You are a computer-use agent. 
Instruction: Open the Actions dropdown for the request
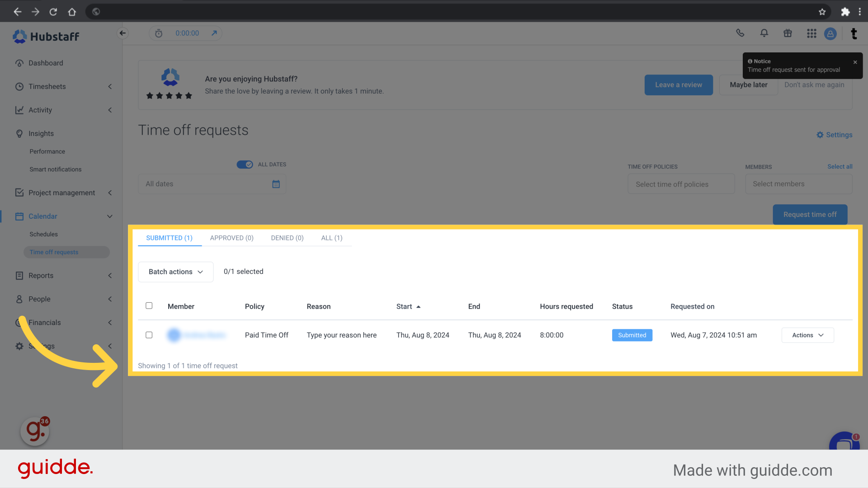click(x=807, y=335)
